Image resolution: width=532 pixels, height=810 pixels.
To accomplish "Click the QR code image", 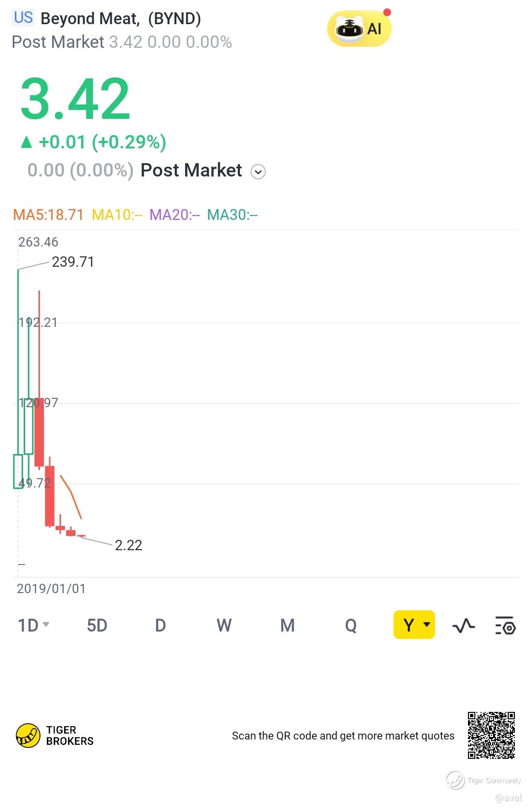I will (491, 735).
